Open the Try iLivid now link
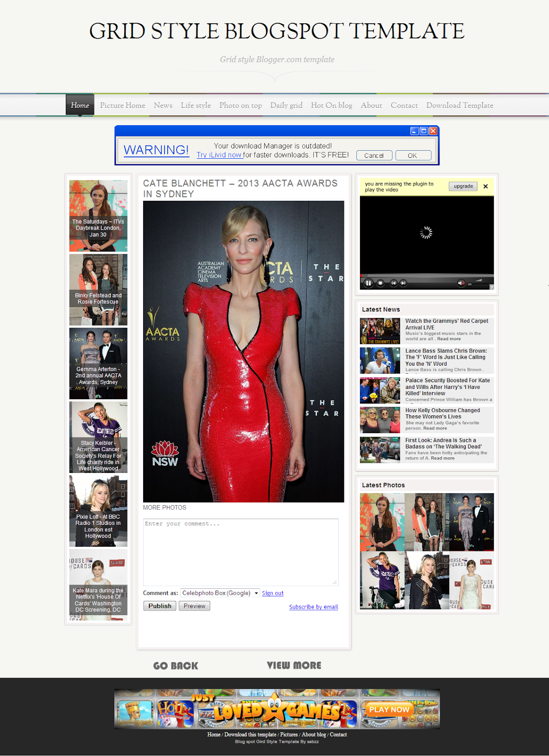 220,155
